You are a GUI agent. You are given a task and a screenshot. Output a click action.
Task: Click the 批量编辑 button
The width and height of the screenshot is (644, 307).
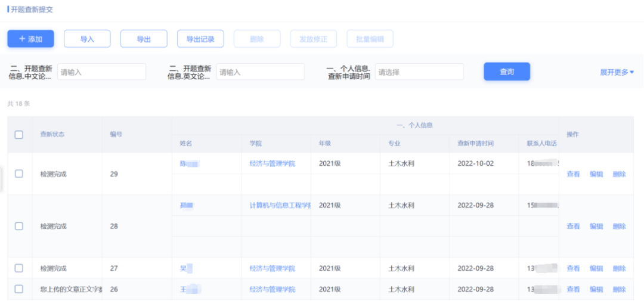[x=370, y=39]
